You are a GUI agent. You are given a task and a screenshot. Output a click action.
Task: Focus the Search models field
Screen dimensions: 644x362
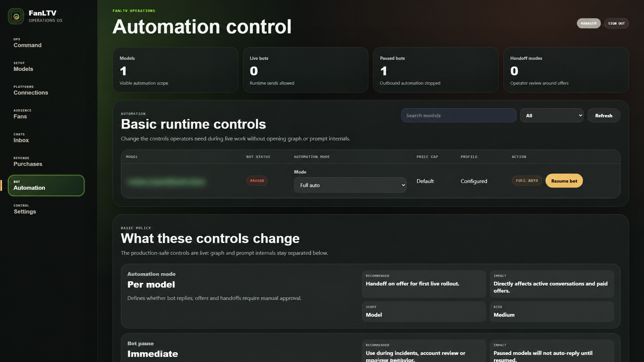(x=458, y=115)
